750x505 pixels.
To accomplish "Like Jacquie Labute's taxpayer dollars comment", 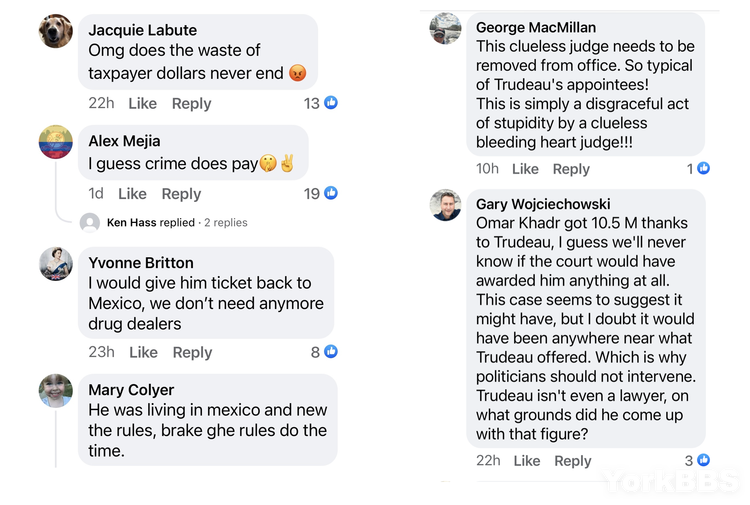I will click(x=143, y=103).
